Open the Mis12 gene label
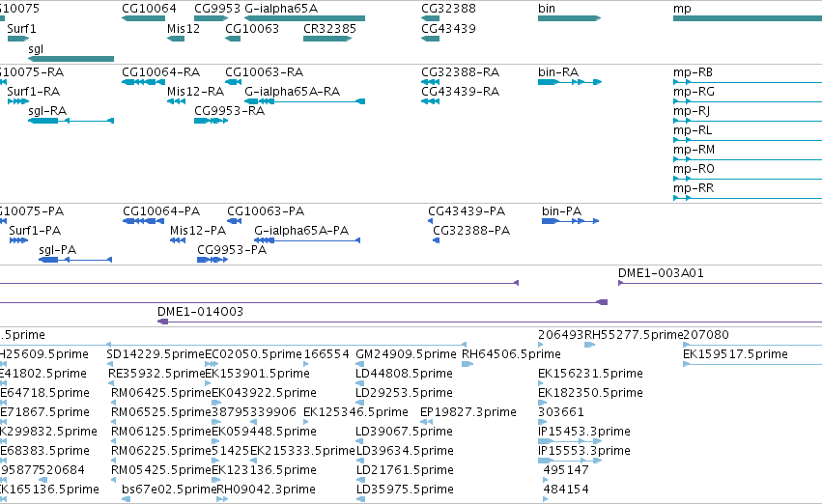 coord(184,28)
